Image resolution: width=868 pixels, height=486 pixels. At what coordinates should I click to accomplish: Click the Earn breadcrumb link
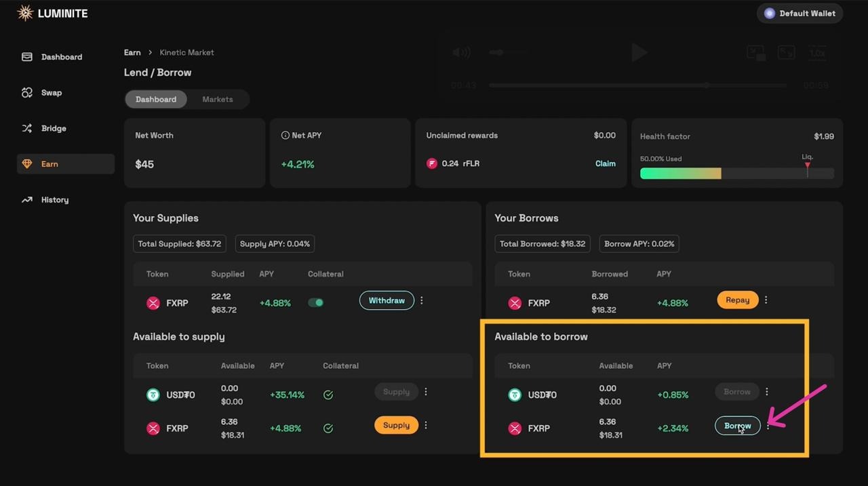[132, 52]
